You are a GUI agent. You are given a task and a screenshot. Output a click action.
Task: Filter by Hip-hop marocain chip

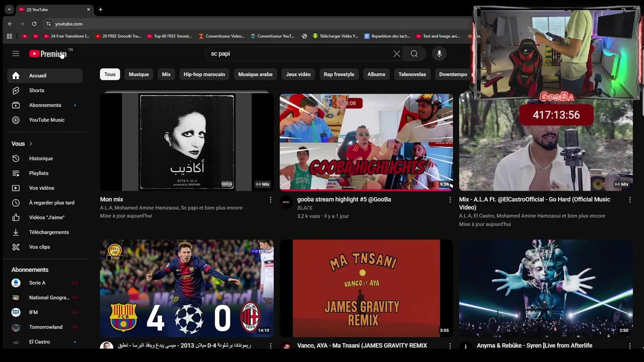pyautogui.click(x=204, y=74)
